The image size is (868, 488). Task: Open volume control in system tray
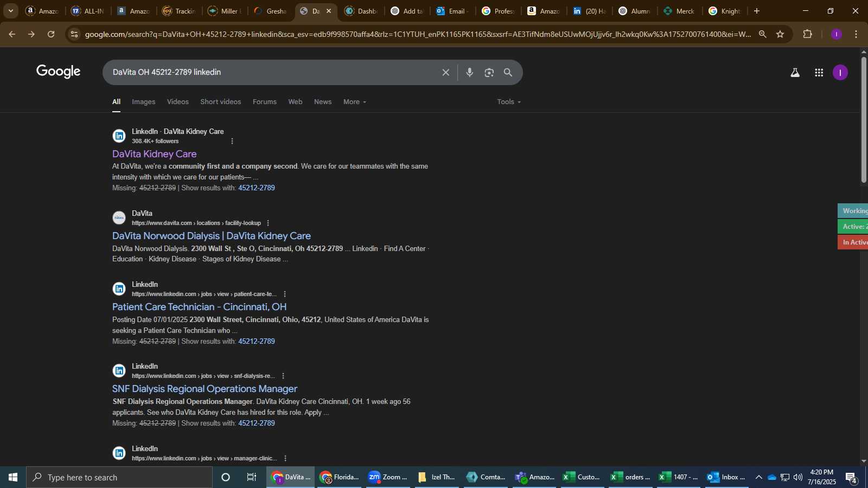(x=798, y=478)
